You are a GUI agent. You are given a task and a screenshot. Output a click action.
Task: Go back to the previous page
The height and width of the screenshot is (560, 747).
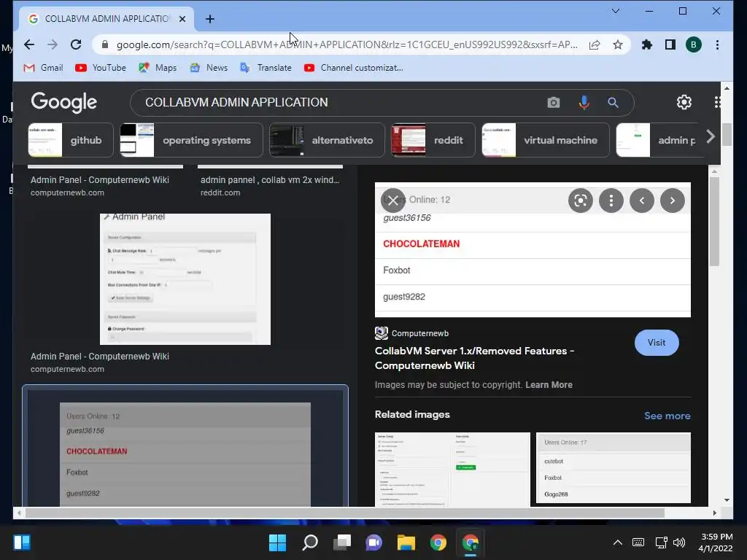(x=29, y=44)
